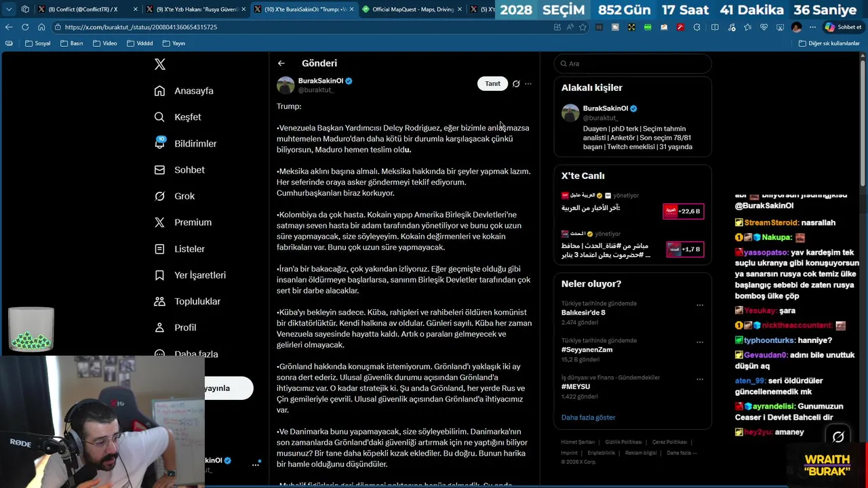
Task: Open the Arabic live broadcast with +22,6 B
Action: pyautogui.click(x=632, y=205)
